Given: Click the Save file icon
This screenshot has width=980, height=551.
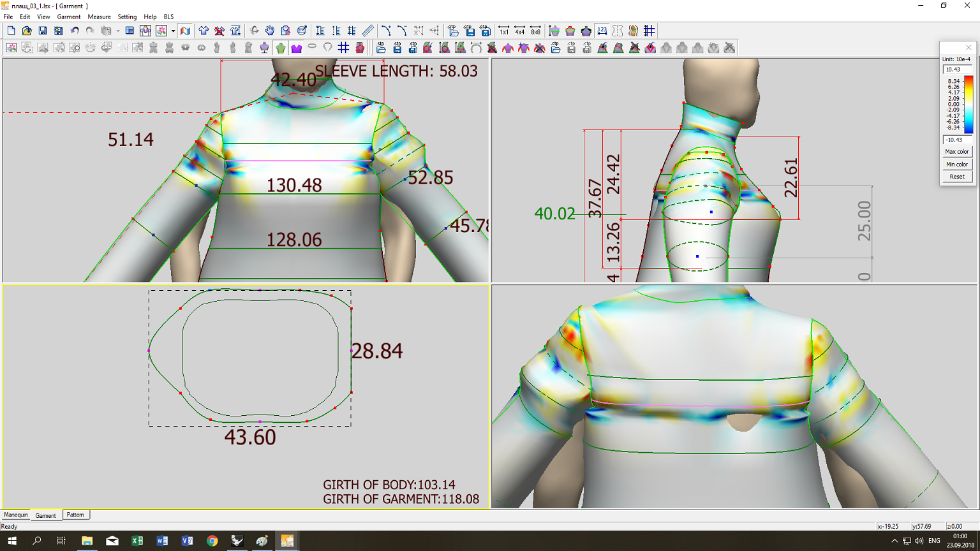Looking at the screenshot, I should pyautogui.click(x=42, y=31).
